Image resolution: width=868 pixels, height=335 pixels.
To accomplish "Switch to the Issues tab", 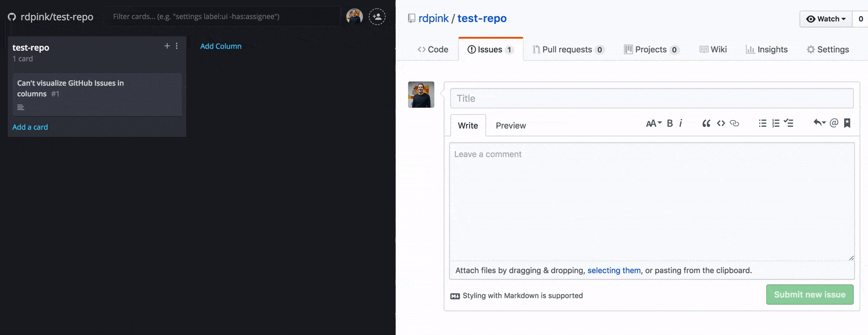I will [x=491, y=50].
